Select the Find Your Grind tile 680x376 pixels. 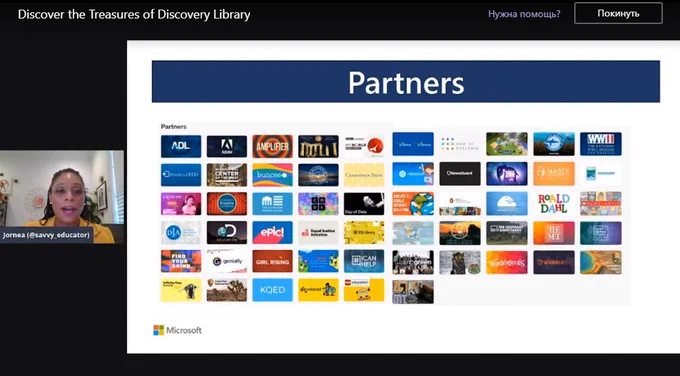click(x=181, y=261)
